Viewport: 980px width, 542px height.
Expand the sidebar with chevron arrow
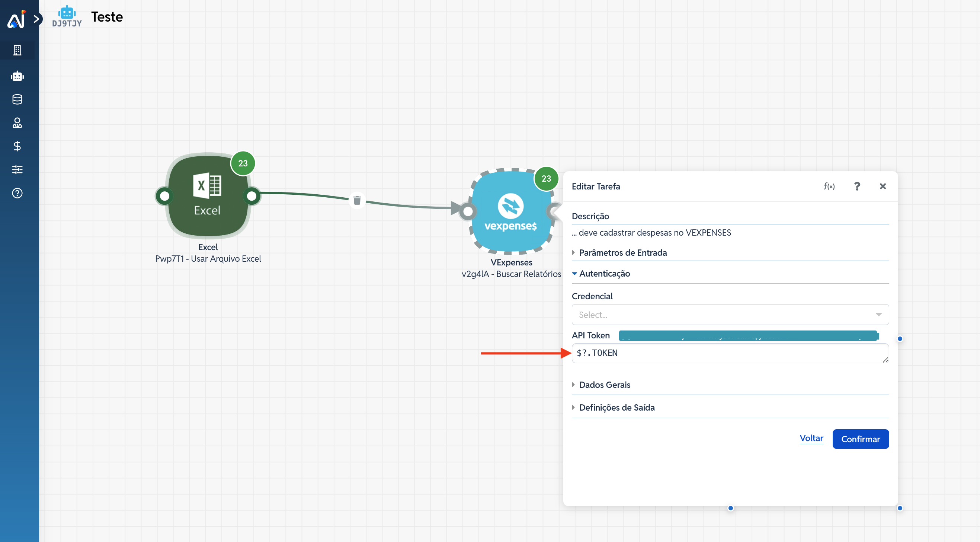[x=36, y=19]
